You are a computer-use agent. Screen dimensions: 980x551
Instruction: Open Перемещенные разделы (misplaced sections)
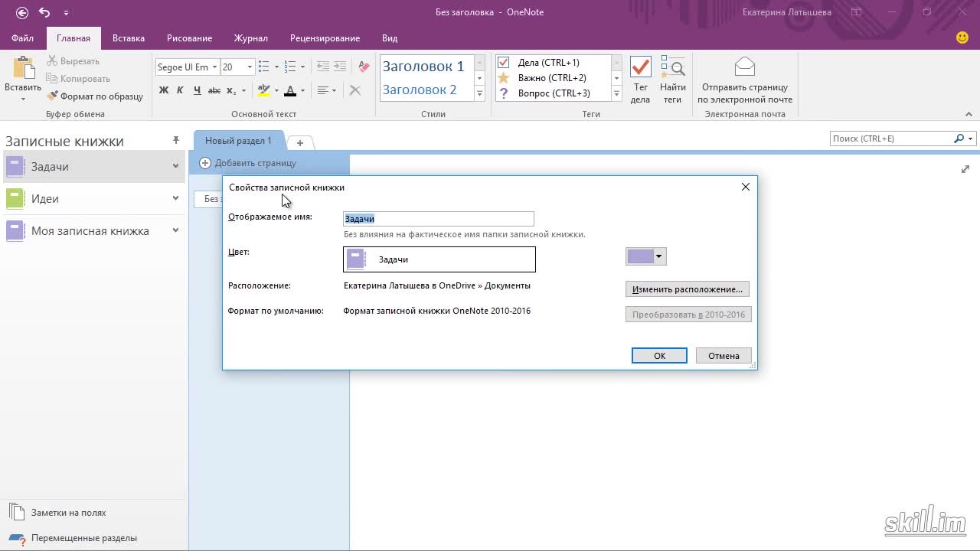[73, 538]
